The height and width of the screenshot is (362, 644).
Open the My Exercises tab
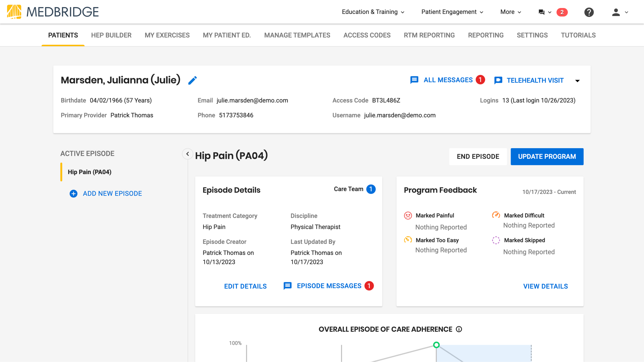pos(167,35)
